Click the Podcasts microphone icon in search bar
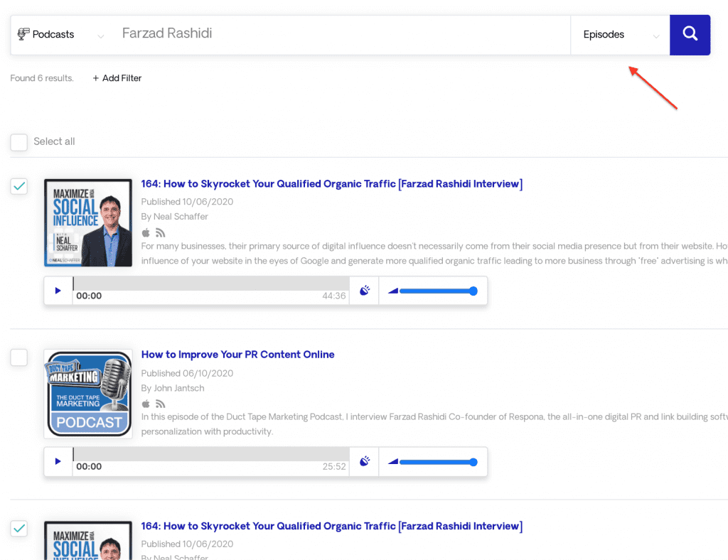 tap(23, 34)
